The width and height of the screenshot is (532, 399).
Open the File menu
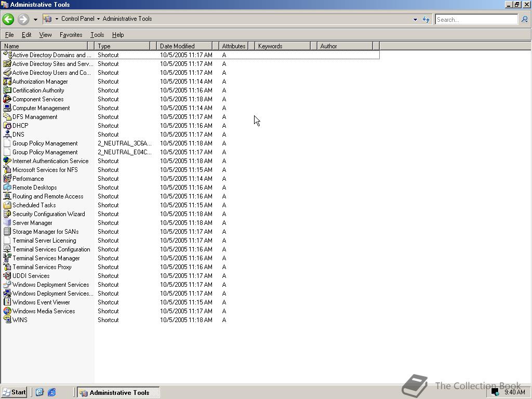pyautogui.click(x=9, y=35)
